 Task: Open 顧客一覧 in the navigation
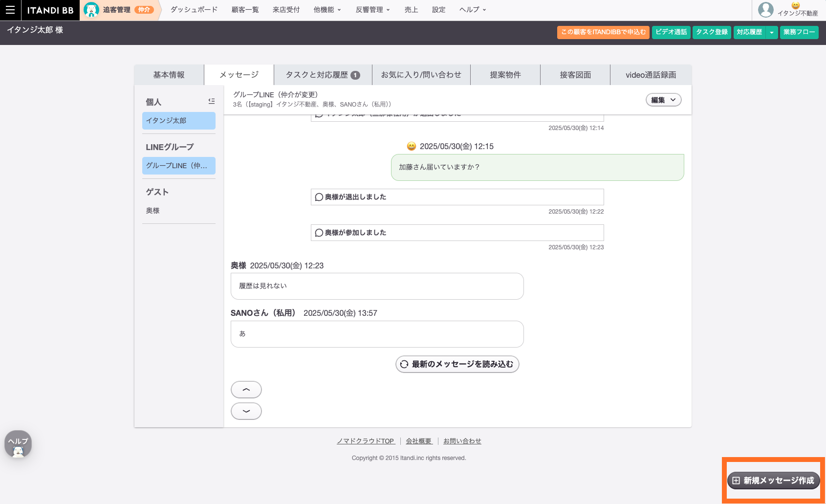245,10
